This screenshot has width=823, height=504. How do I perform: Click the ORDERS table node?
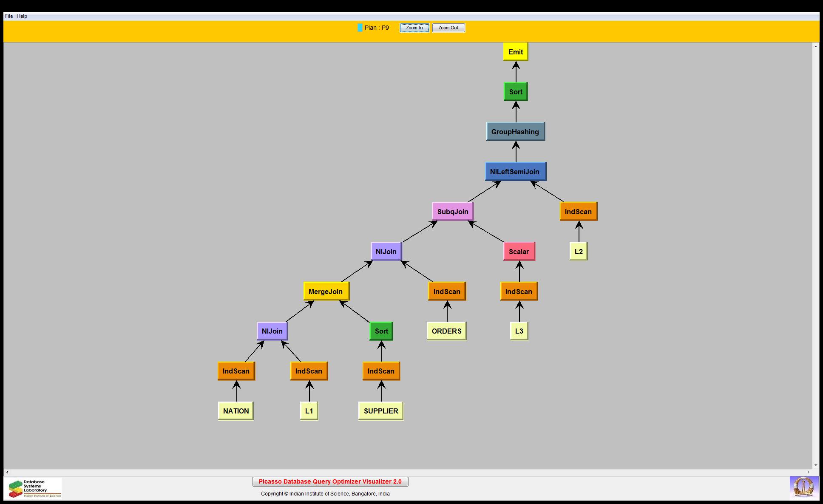tap(446, 331)
